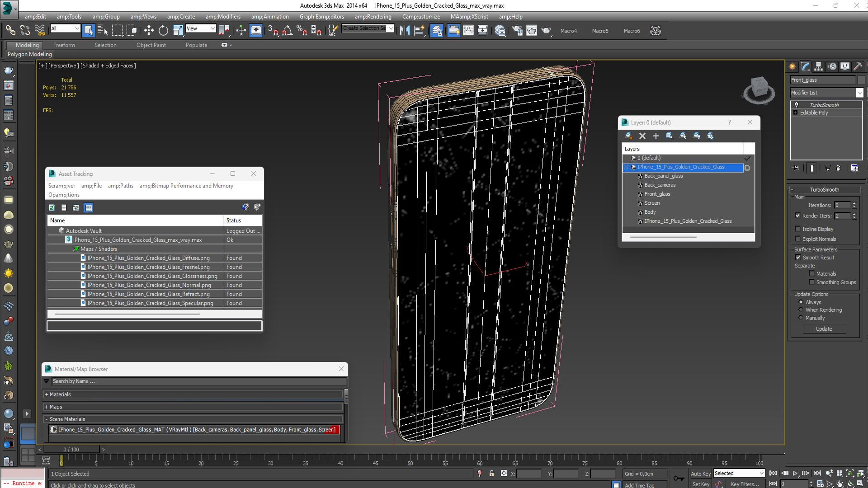Open Key Filters button
The image size is (868, 488).
(744, 484)
